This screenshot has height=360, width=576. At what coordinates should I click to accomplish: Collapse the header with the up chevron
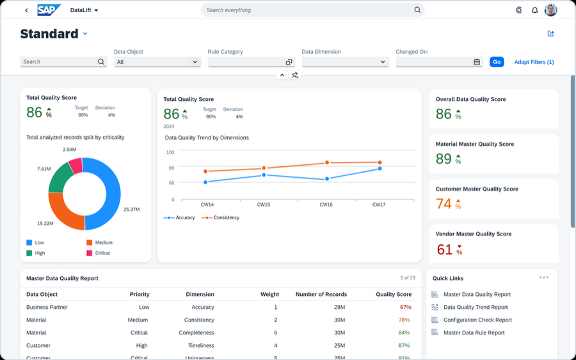[x=282, y=75]
